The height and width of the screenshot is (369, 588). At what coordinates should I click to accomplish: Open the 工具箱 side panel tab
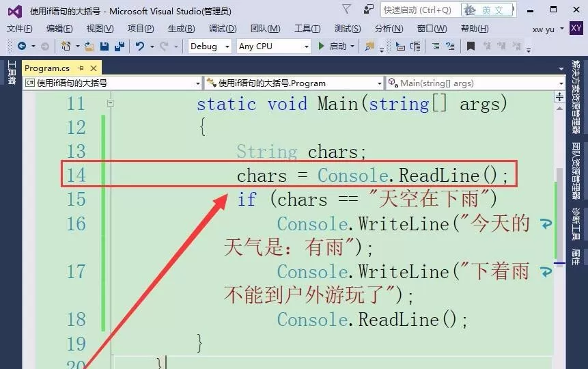tap(12, 72)
